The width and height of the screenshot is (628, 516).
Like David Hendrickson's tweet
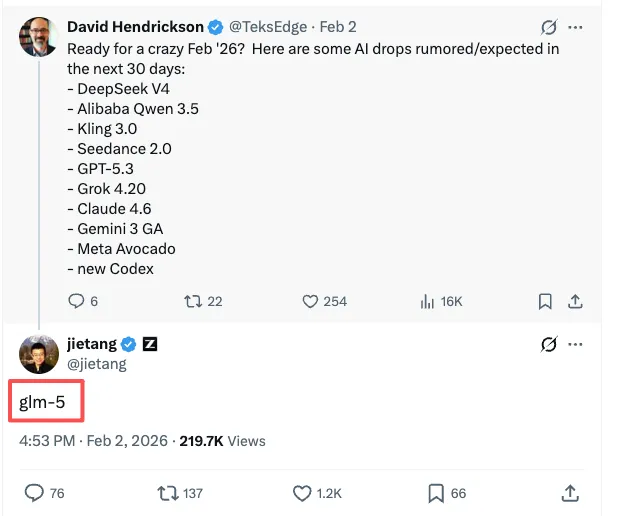click(310, 300)
